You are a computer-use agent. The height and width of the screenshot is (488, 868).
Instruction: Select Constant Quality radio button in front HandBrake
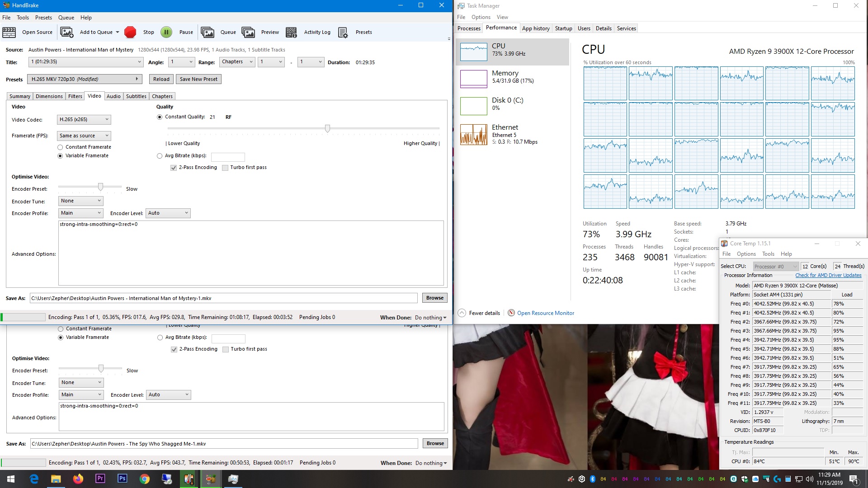(160, 117)
